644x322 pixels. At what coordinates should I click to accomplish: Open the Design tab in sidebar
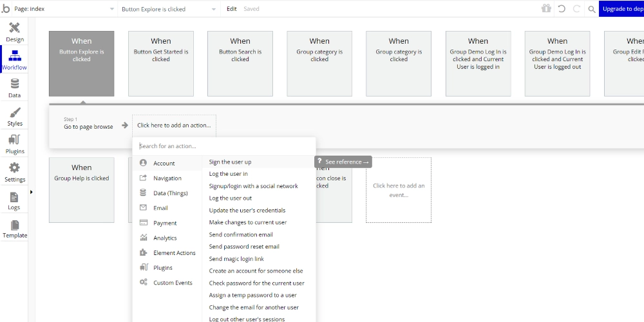14,32
